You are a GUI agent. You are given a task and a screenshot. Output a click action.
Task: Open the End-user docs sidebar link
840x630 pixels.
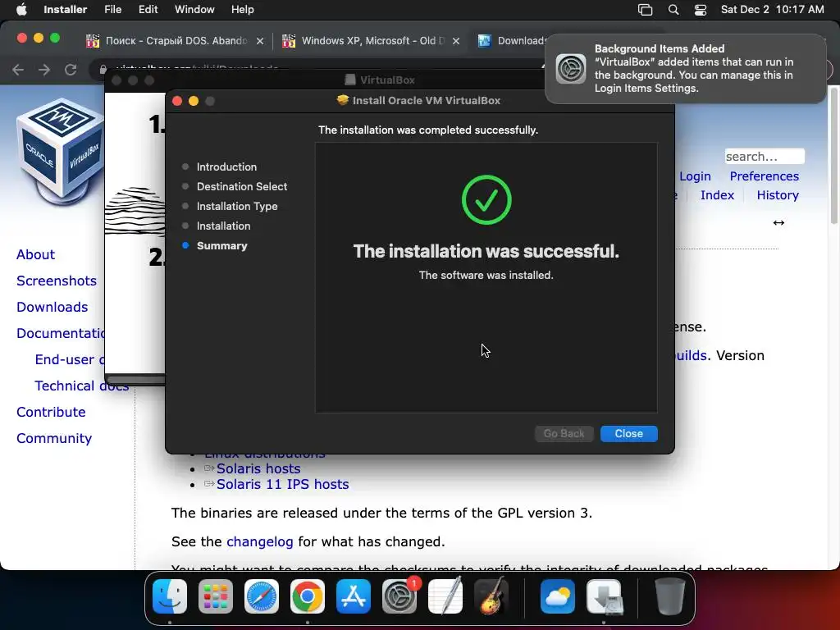click(x=70, y=359)
